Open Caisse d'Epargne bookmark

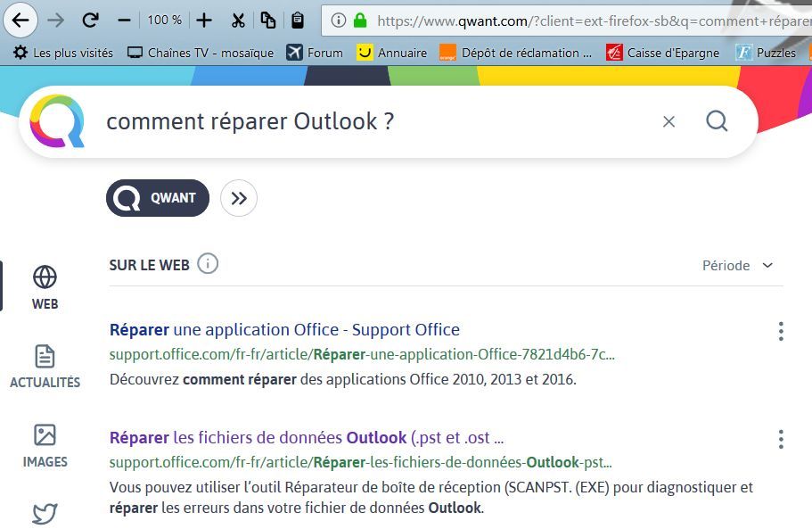pyautogui.click(x=663, y=53)
